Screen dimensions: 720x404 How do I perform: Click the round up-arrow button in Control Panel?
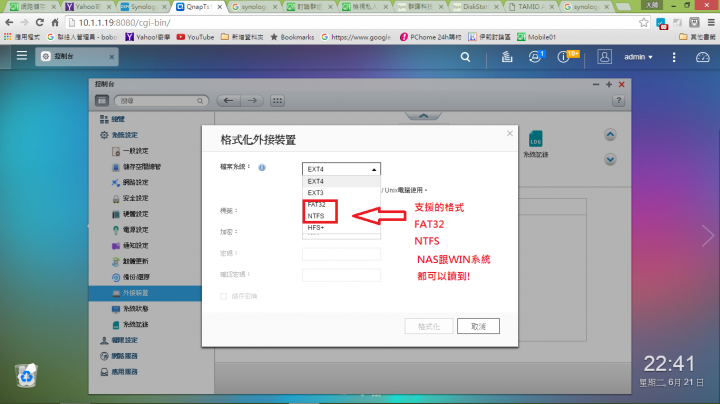[610, 135]
